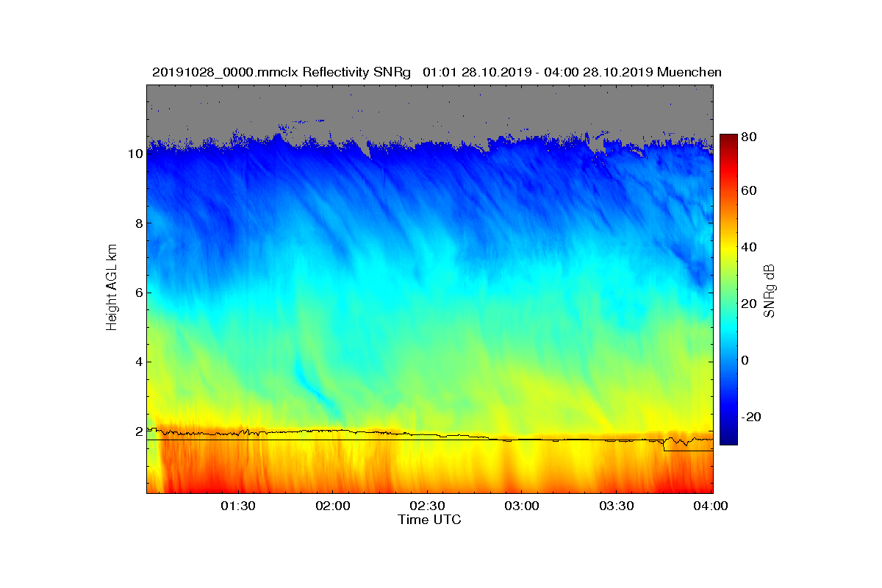Click the dark red top of the colorbar
Image resolution: width=882 pixels, height=588 pixels.
[x=728, y=140]
